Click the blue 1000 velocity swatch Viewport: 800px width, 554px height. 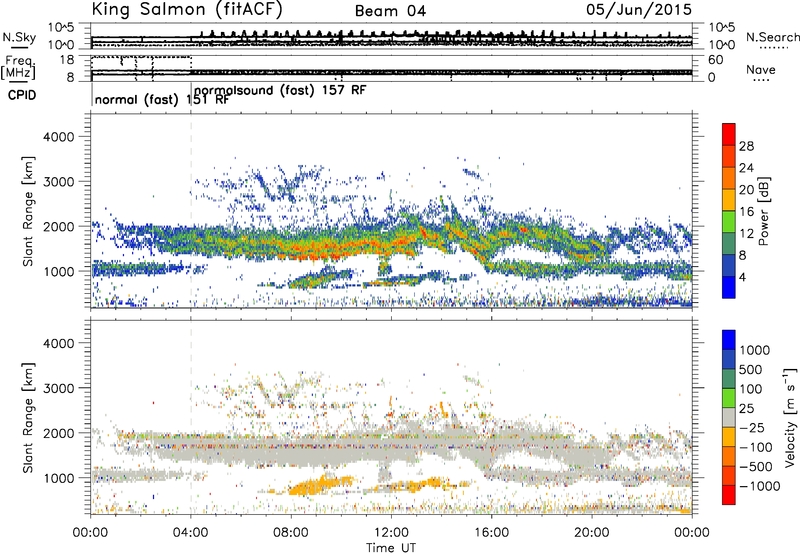pyautogui.click(x=729, y=340)
